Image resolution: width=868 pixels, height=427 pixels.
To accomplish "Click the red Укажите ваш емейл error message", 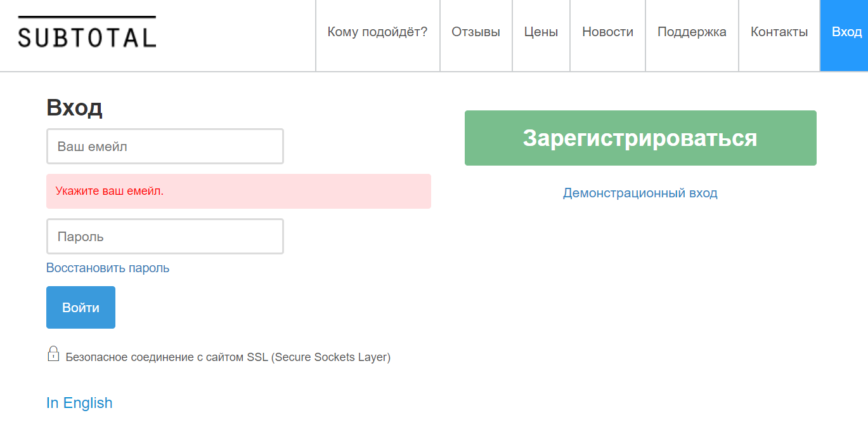I will (110, 191).
